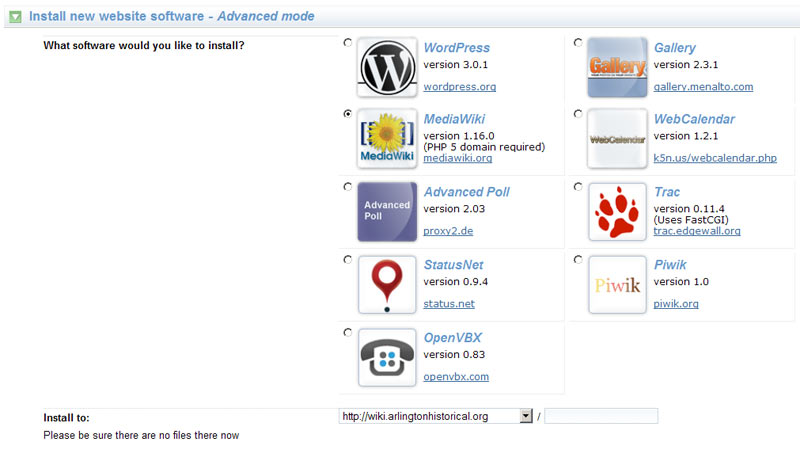Click the WebCalendar title text

click(694, 119)
